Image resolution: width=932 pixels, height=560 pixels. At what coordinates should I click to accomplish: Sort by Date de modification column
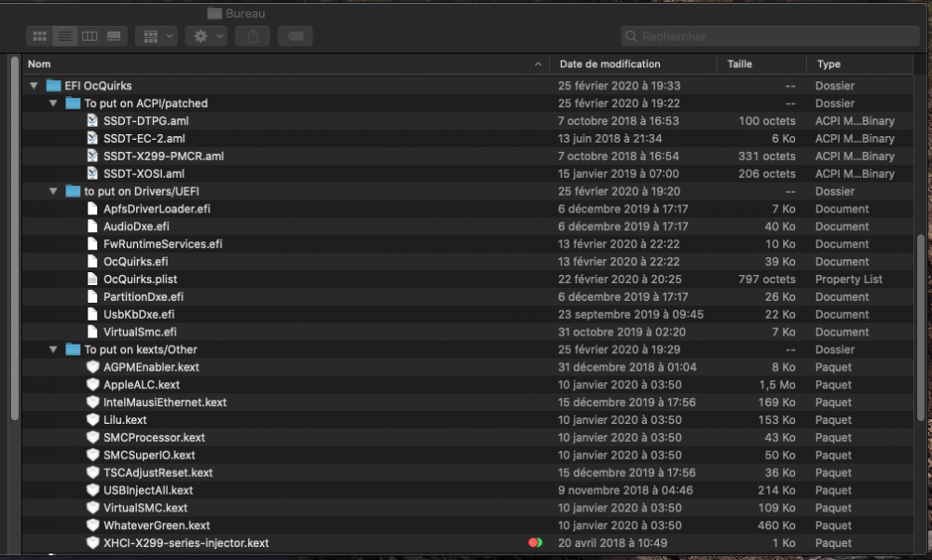point(610,63)
